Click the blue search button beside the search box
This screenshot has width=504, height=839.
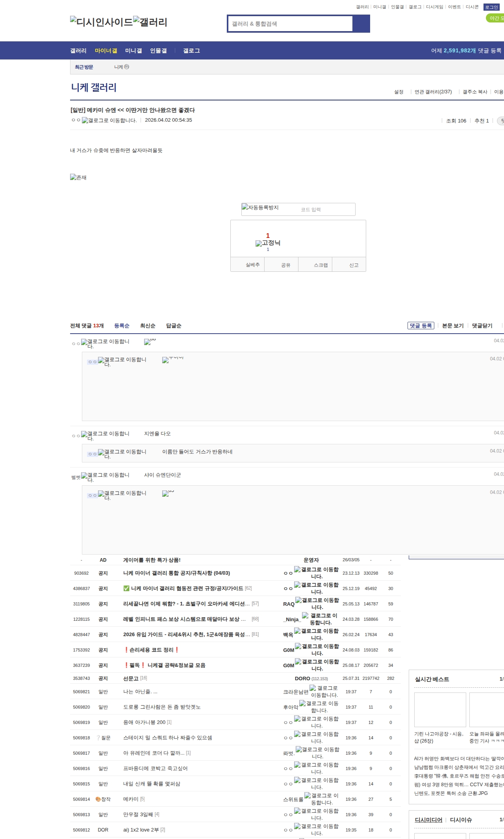coord(361,24)
